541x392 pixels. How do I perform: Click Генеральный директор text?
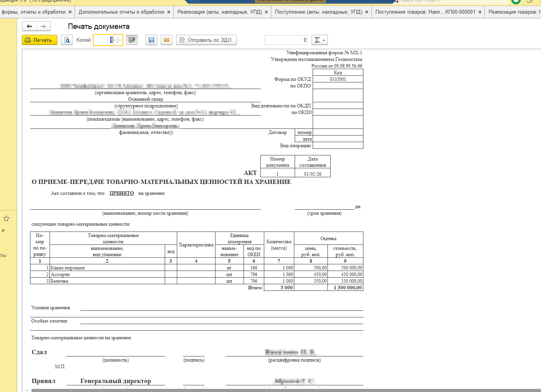tap(116, 381)
